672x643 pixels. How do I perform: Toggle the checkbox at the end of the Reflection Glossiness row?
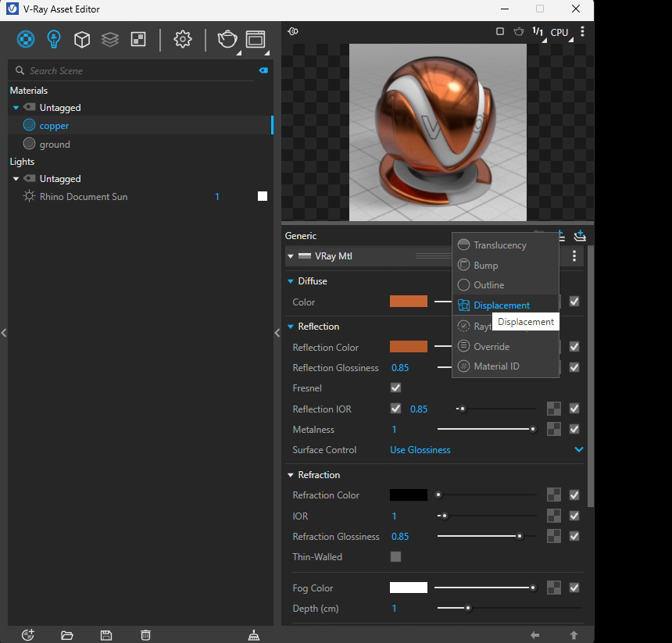(x=574, y=367)
